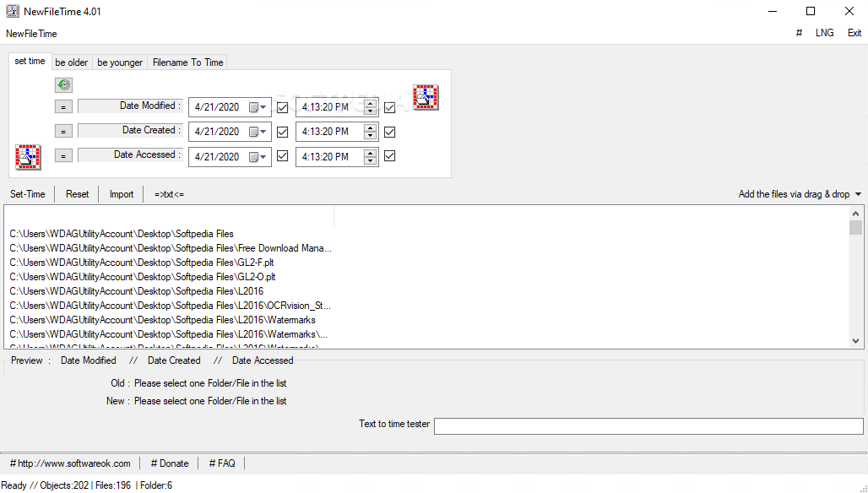Click the NewFileTime logo icon left of Date Accessed
The image size is (868, 493).
28,157
